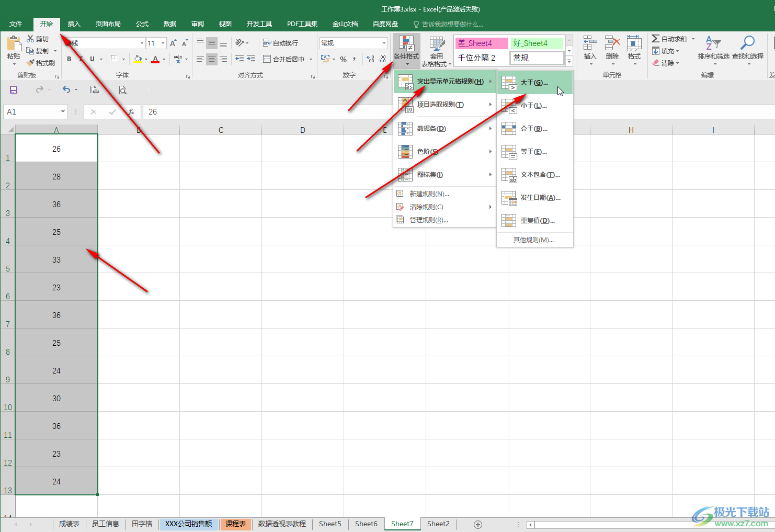Click the Format cells (格式) icon
775x532 pixels.
coord(634,44)
